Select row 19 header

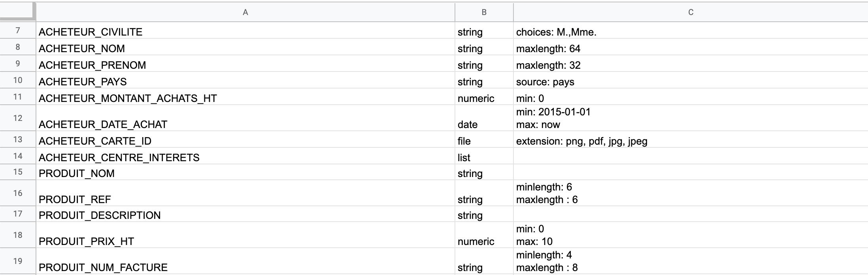coord(18,261)
